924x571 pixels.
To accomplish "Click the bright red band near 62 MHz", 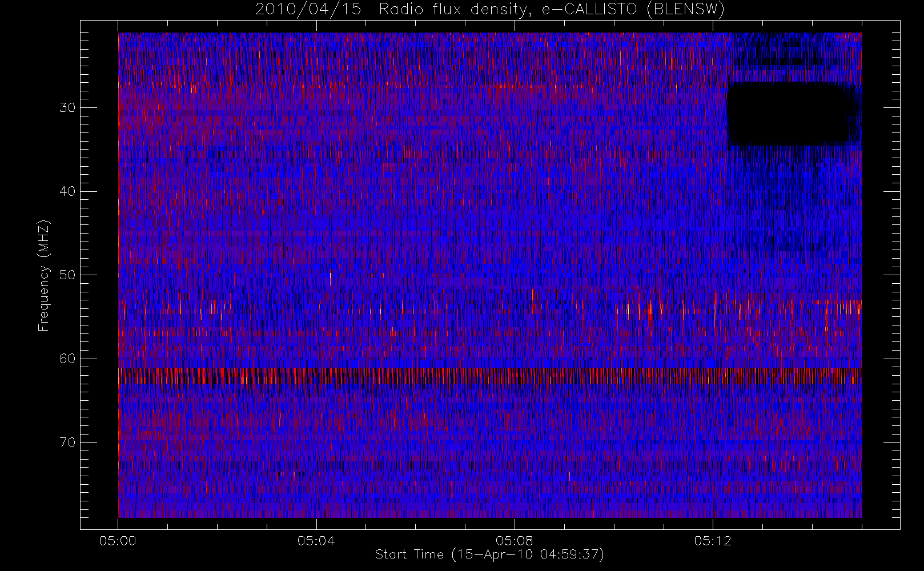I will 490,376.
